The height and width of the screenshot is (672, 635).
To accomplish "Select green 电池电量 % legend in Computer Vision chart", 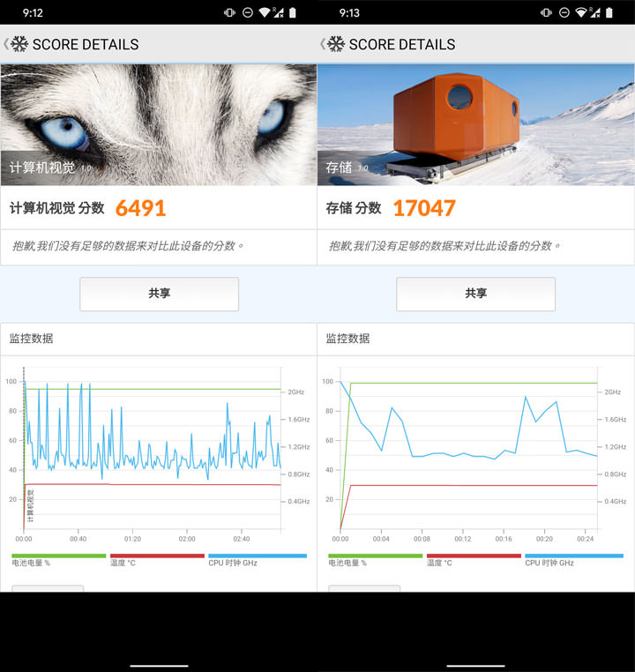I will [58, 561].
